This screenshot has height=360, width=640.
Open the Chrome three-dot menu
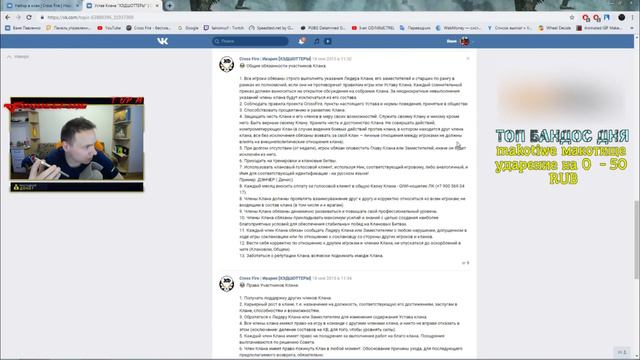(x=633, y=18)
